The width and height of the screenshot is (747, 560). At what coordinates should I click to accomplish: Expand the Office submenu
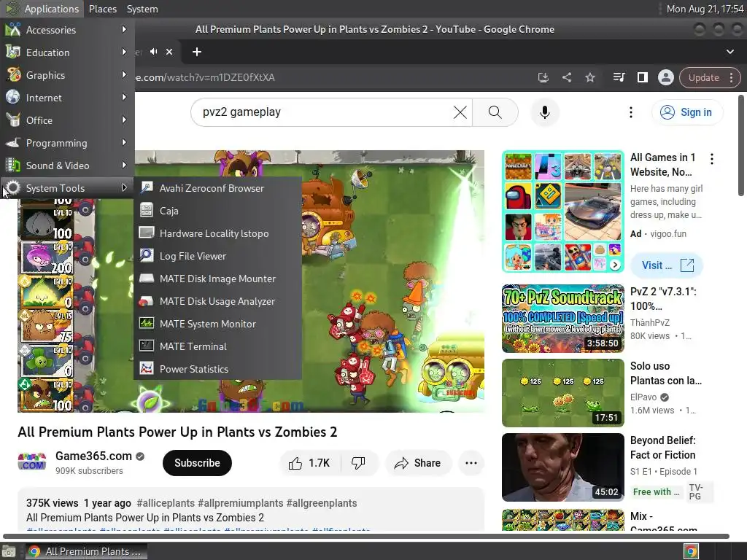click(x=67, y=120)
